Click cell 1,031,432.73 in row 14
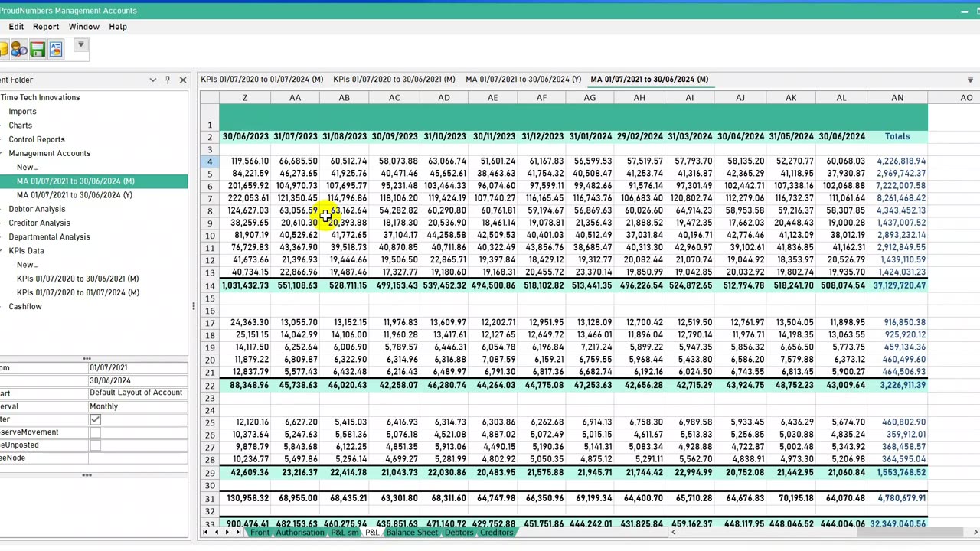The height and width of the screenshot is (551, 980). click(x=245, y=285)
